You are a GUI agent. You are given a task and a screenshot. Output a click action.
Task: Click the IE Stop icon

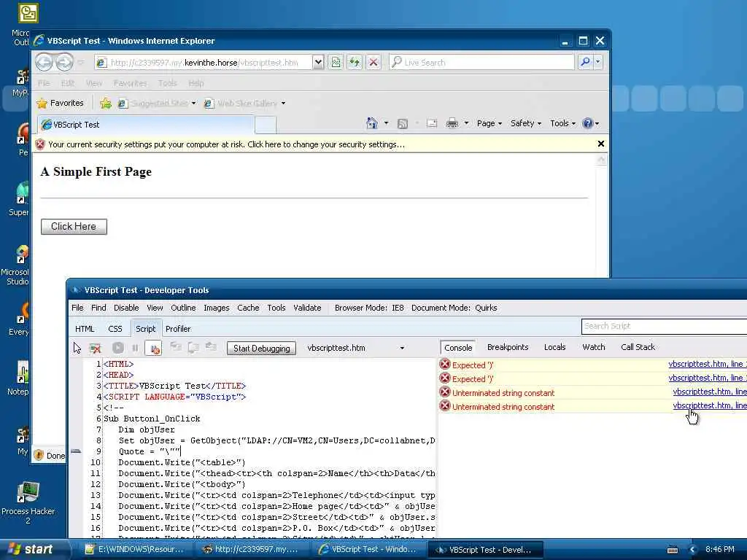pyautogui.click(x=373, y=63)
